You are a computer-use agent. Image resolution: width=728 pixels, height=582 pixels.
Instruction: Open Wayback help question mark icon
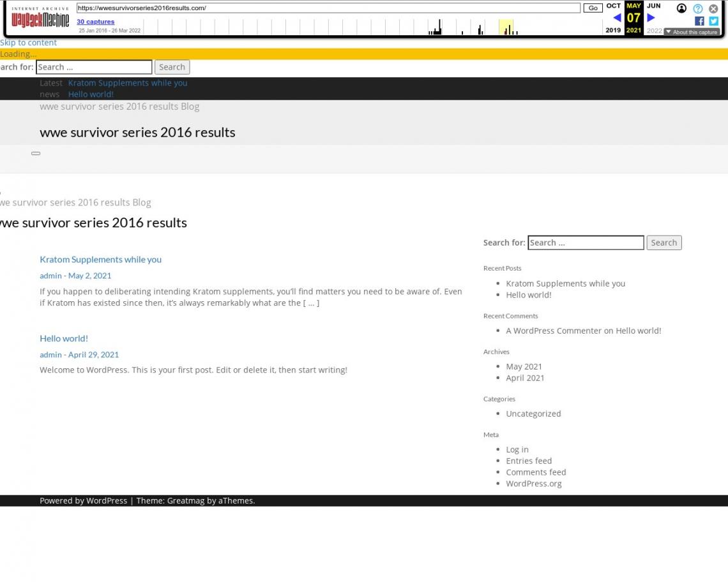(697, 8)
